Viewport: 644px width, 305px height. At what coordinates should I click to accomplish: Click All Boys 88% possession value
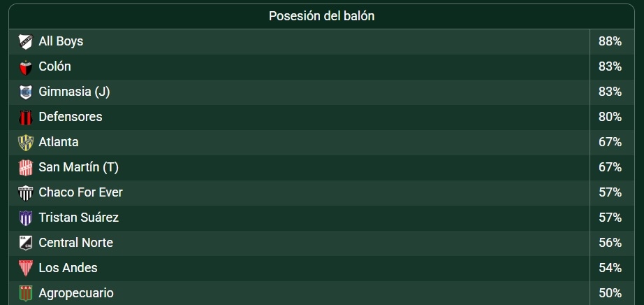click(610, 41)
